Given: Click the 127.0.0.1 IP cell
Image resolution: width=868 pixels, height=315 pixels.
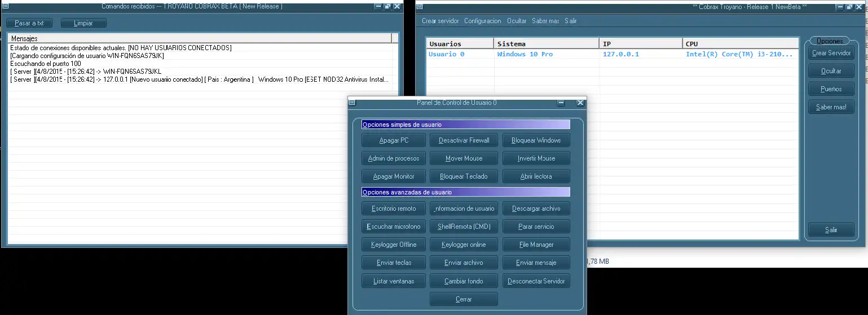Looking at the screenshot, I should point(621,54).
